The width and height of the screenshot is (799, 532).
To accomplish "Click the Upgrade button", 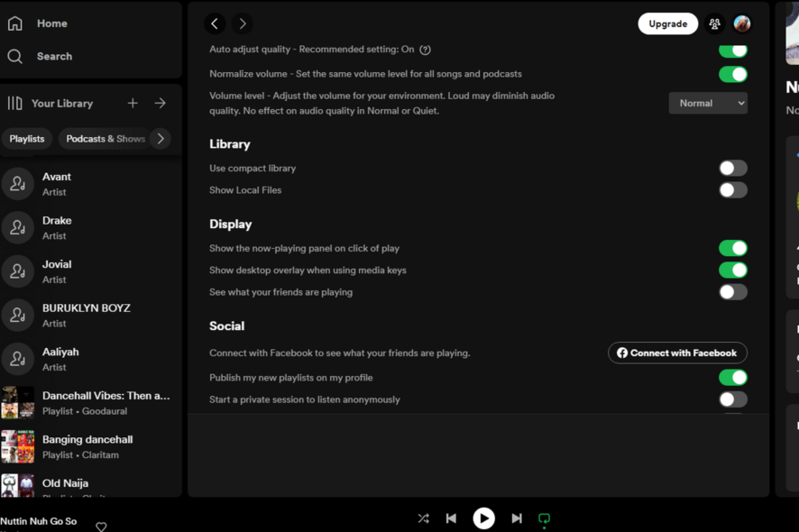I will 667,23.
